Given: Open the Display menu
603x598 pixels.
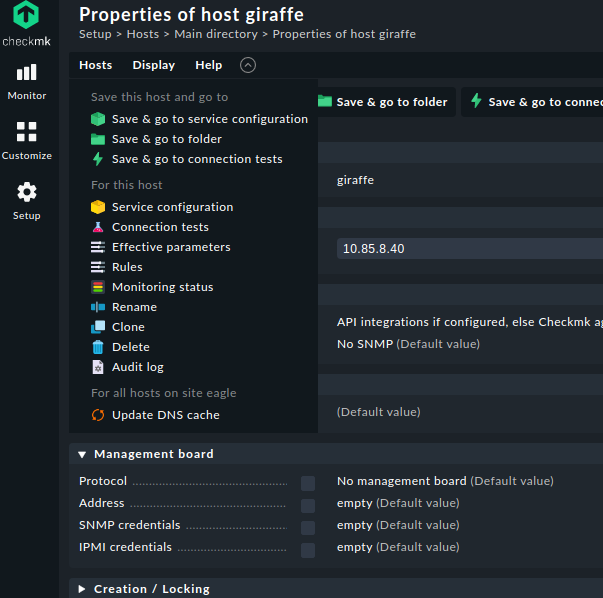Looking at the screenshot, I should [x=153, y=65].
